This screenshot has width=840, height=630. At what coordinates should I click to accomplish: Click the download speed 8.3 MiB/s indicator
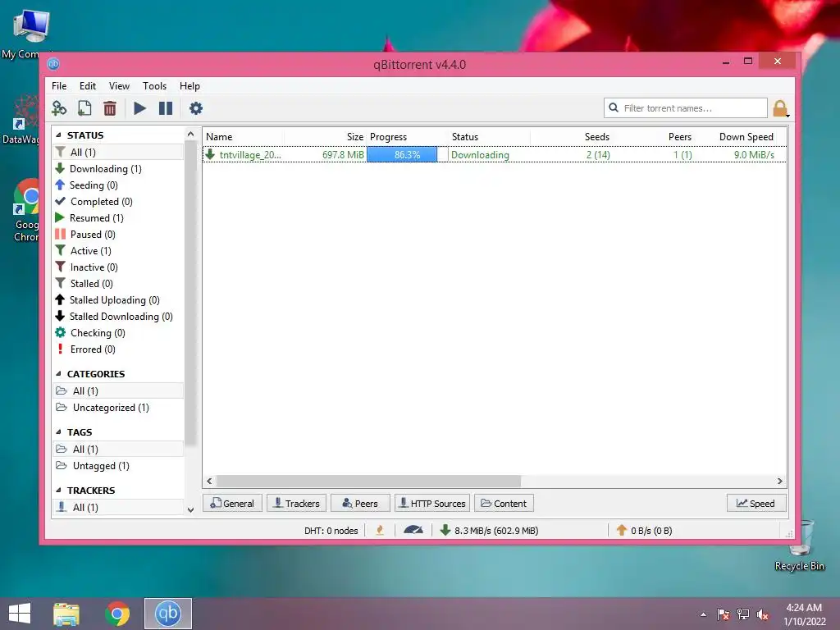pos(489,531)
